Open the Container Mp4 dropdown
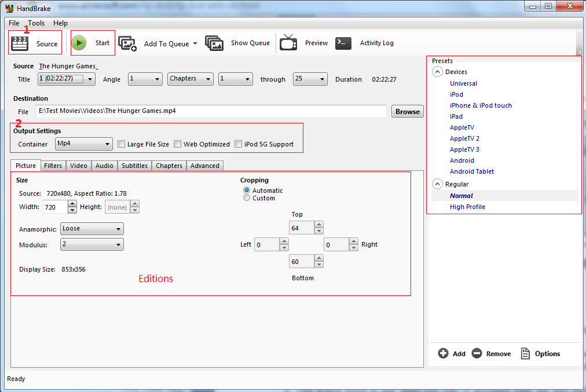586x392 pixels. (83, 144)
